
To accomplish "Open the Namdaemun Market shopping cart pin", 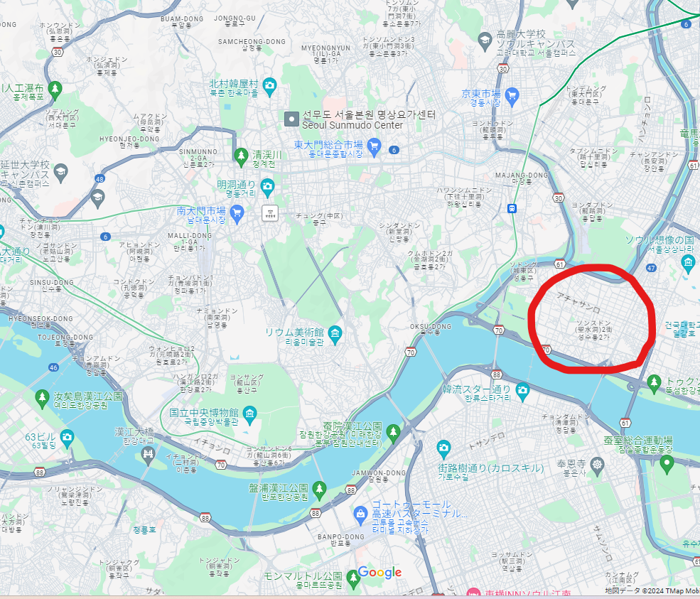I will click(237, 213).
